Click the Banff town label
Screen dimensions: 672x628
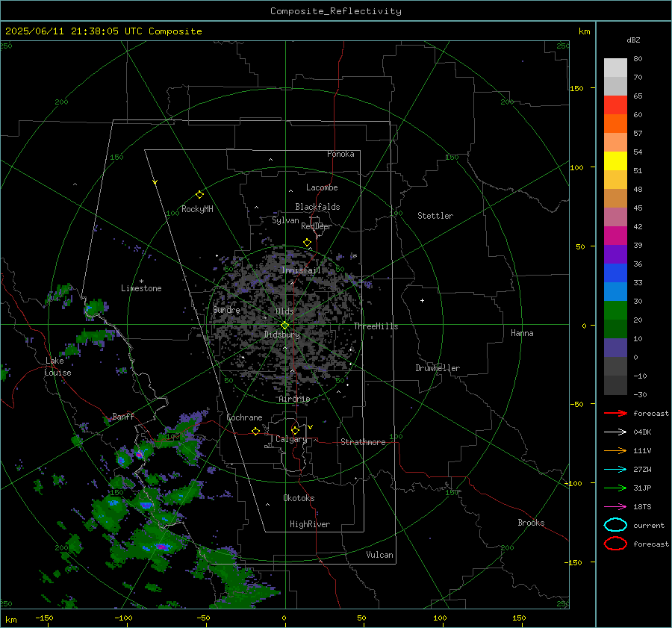coord(123,417)
